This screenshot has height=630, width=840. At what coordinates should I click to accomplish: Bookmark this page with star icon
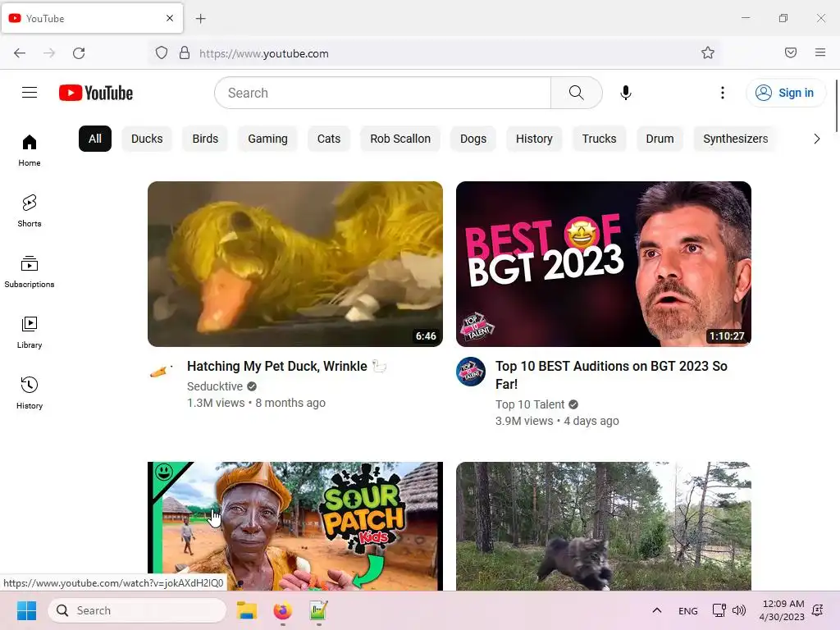[708, 52]
